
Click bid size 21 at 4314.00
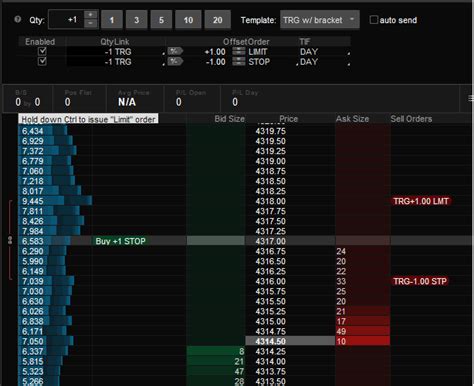[x=216, y=361]
